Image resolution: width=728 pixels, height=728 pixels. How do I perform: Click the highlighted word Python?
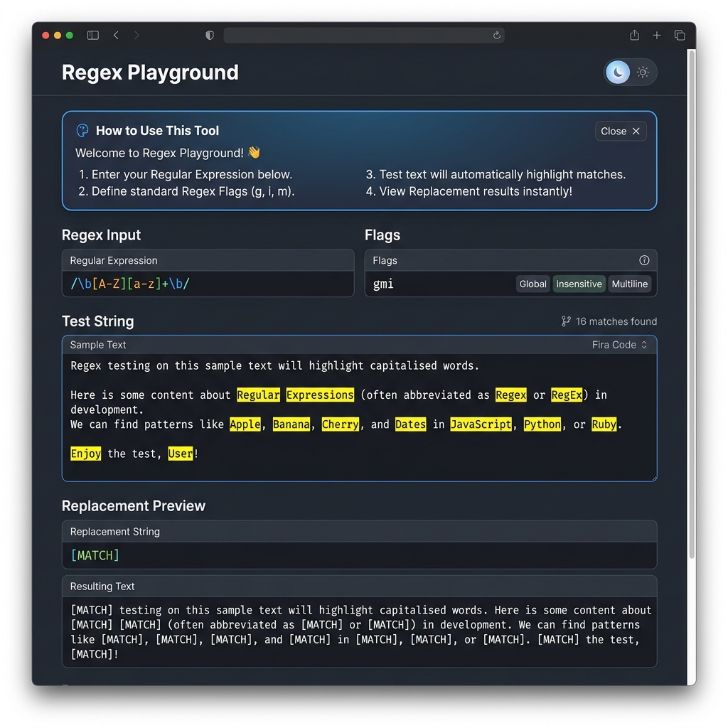pyautogui.click(x=542, y=424)
